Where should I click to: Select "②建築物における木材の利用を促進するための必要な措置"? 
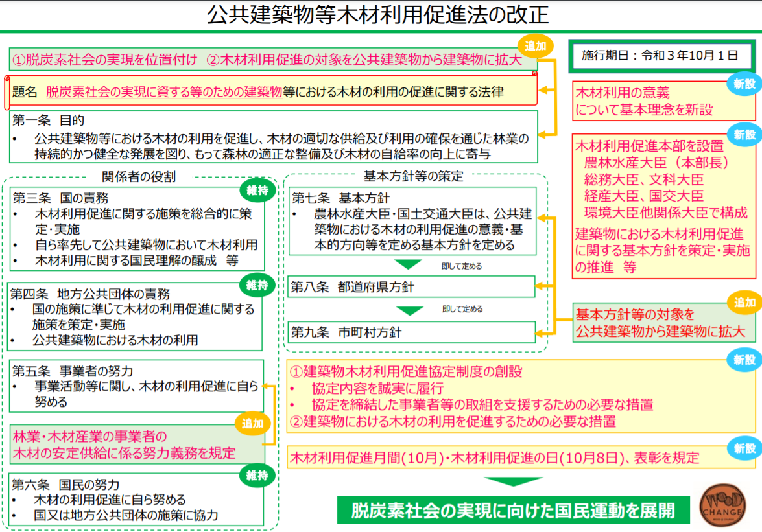(453, 421)
